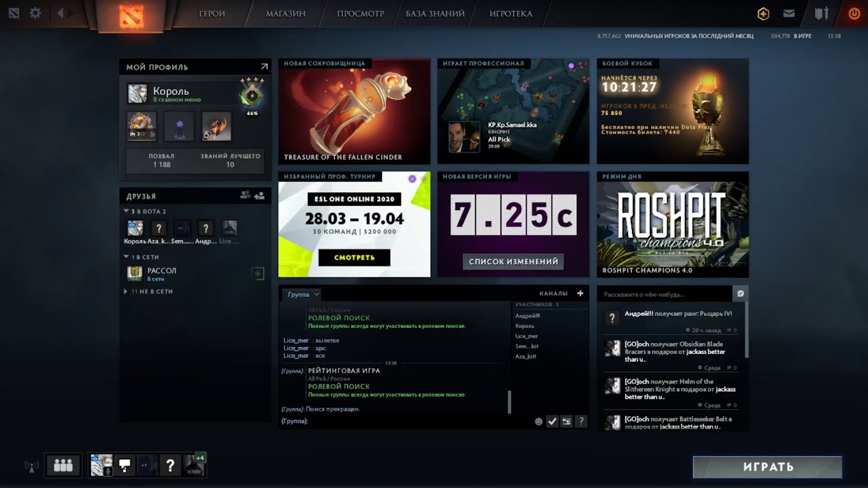Click the pop-out chat window icon

[x=566, y=422]
